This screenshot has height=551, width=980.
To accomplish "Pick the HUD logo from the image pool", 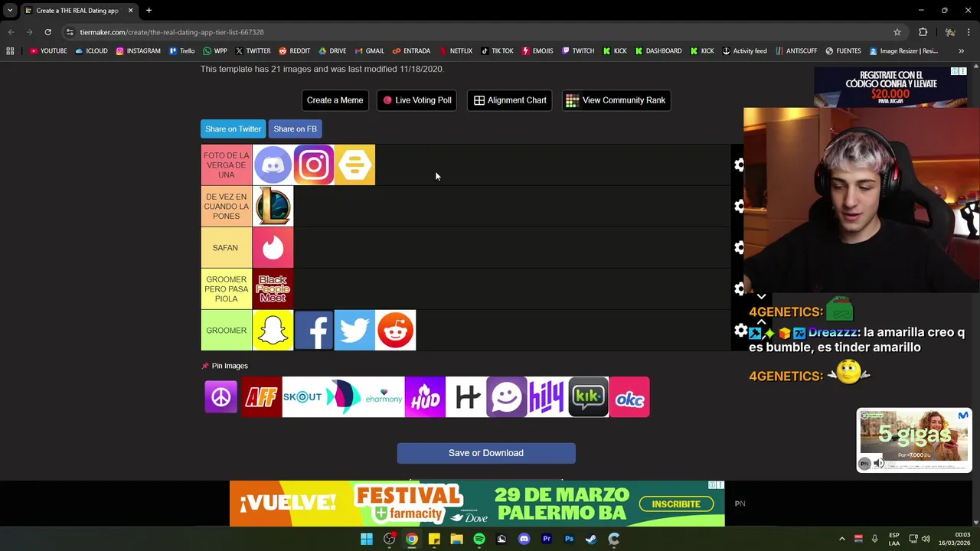I will coord(425,397).
